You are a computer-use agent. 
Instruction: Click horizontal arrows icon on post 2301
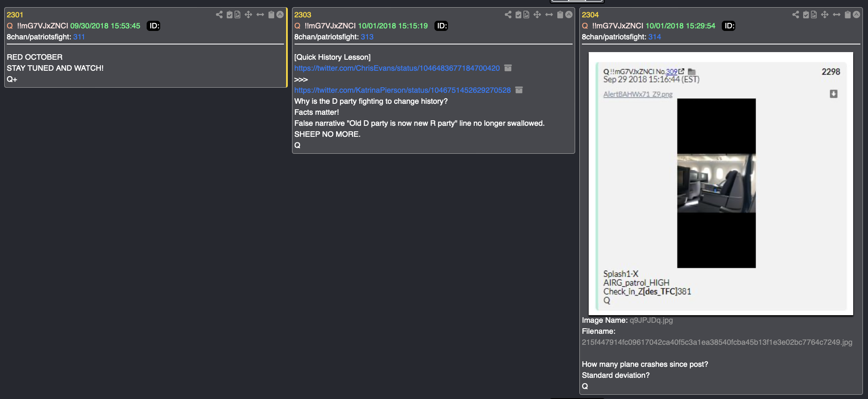coord(260,15)
